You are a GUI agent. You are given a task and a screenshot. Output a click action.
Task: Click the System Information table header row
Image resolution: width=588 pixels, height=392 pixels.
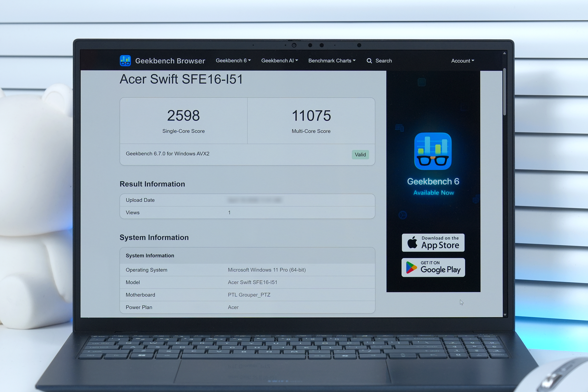(247, 256)
